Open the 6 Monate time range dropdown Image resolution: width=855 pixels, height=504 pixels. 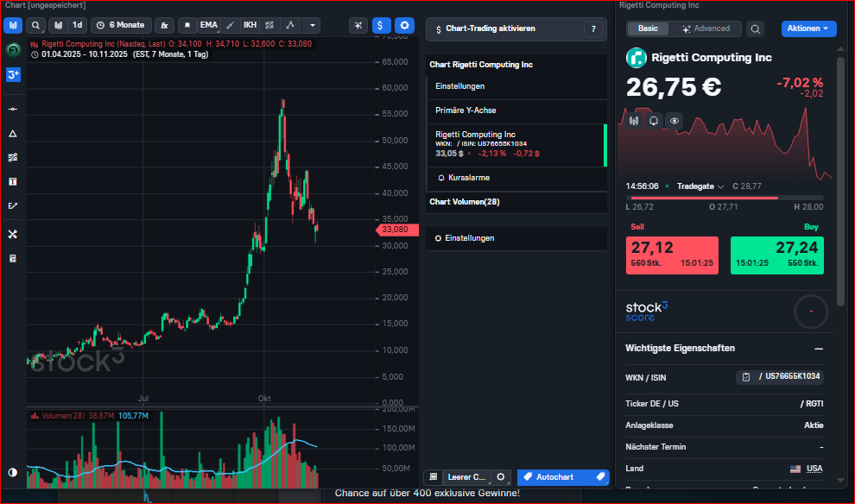coord(121,25)
